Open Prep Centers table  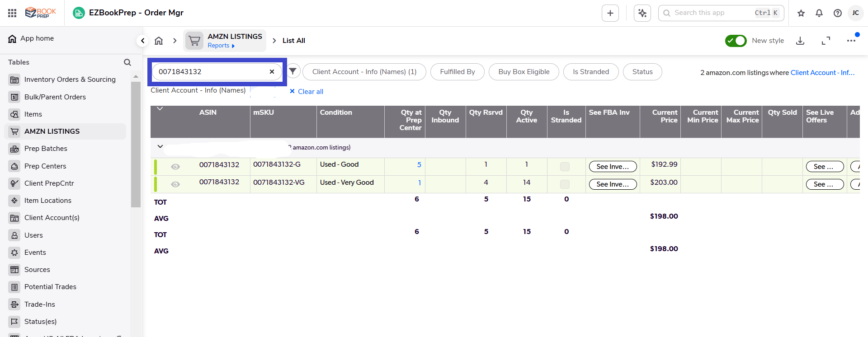(x=66, y=166)
